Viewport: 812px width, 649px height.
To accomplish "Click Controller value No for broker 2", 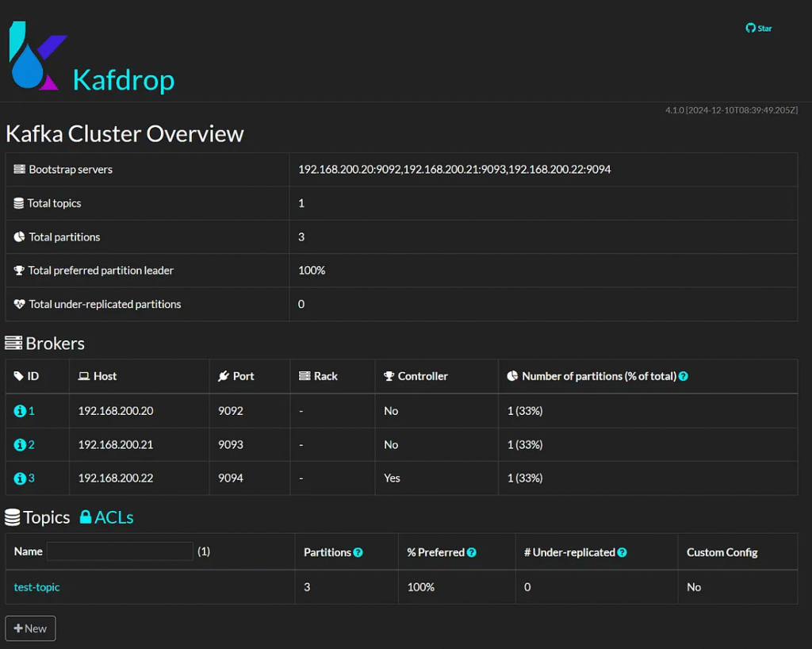I will 391,444.
